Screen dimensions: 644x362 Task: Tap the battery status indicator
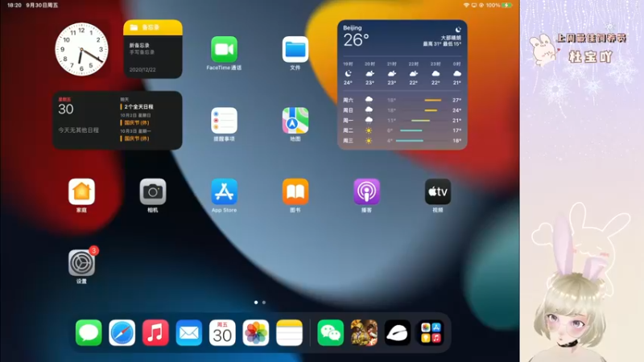[x=508, y=6]
